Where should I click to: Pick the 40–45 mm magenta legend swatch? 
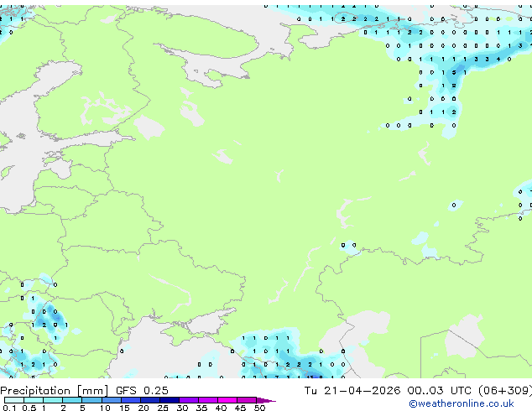coord(227,400)
